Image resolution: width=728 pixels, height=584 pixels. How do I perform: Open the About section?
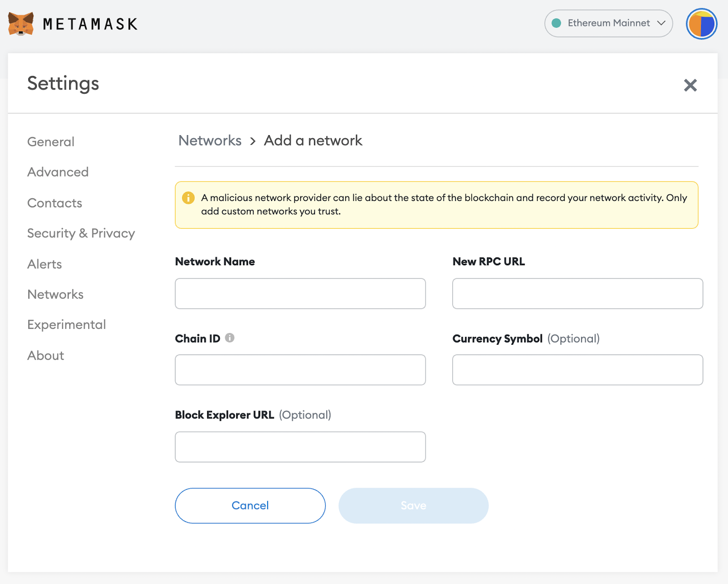click(x=45, y=355)
